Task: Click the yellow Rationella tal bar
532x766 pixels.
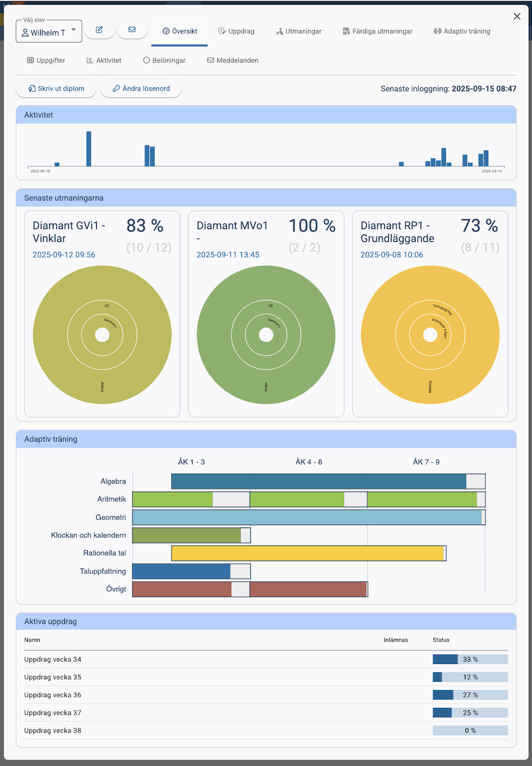Action: tap(308, 553)
